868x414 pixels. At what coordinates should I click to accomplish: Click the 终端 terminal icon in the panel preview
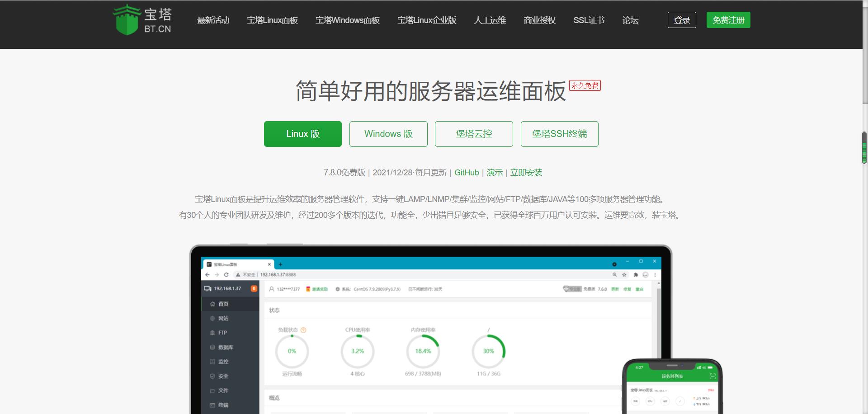point(212,405)
